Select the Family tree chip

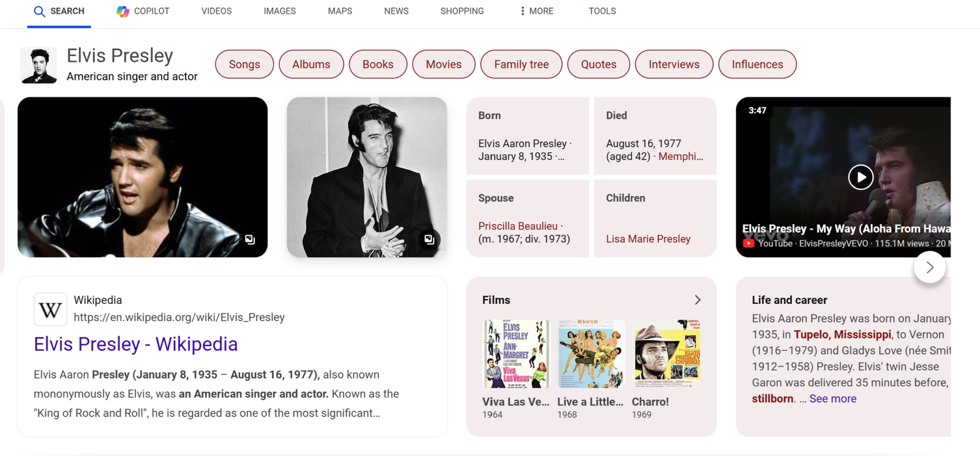click(521, 64)
